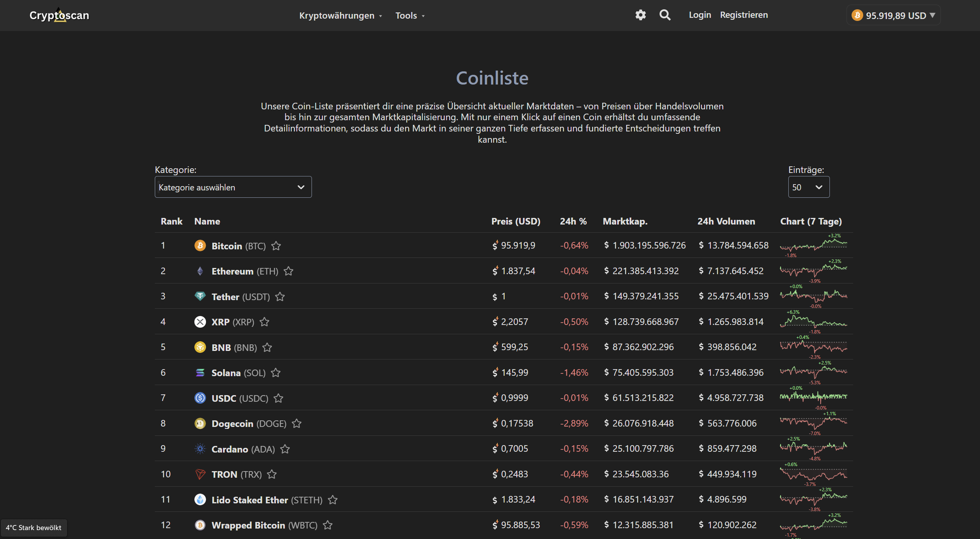Click the Wrapped Bitcoin coin icon
This screenshot has height=539, width=980.
pos(200,525)
